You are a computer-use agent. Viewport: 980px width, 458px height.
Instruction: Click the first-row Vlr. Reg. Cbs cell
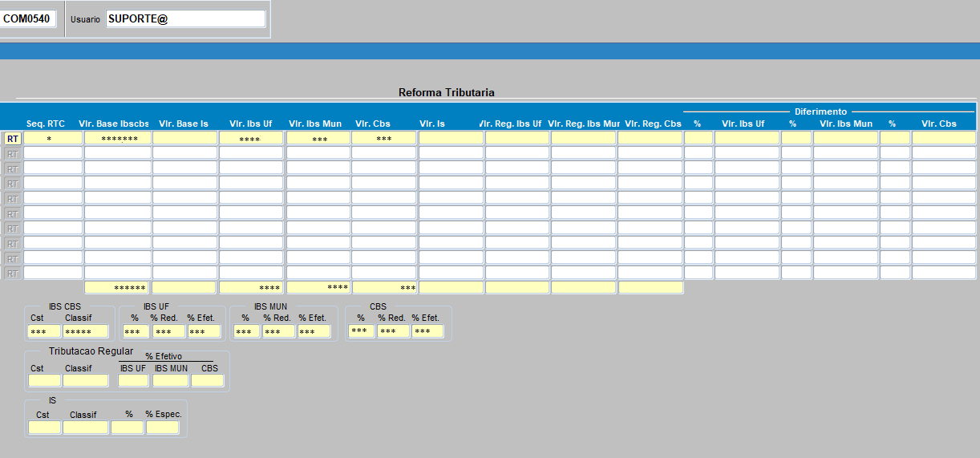(x=650, y=139)
